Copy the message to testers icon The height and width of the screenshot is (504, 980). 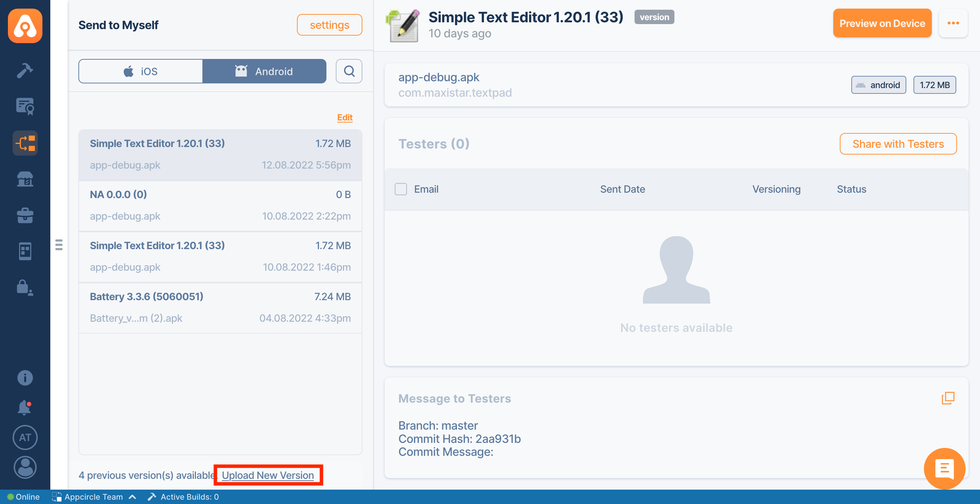pyautogui.click(x=948, y=398)
